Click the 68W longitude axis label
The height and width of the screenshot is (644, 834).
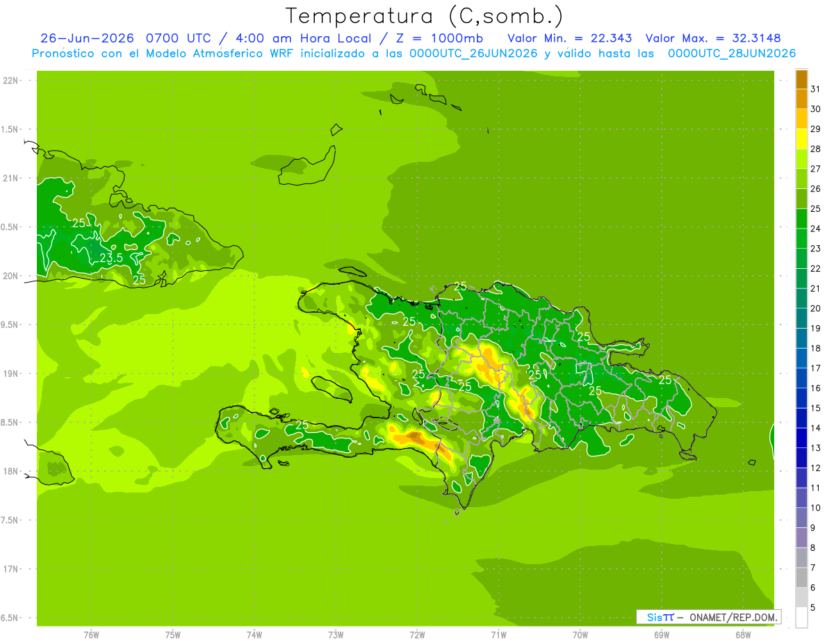click(x=743, y=634)
